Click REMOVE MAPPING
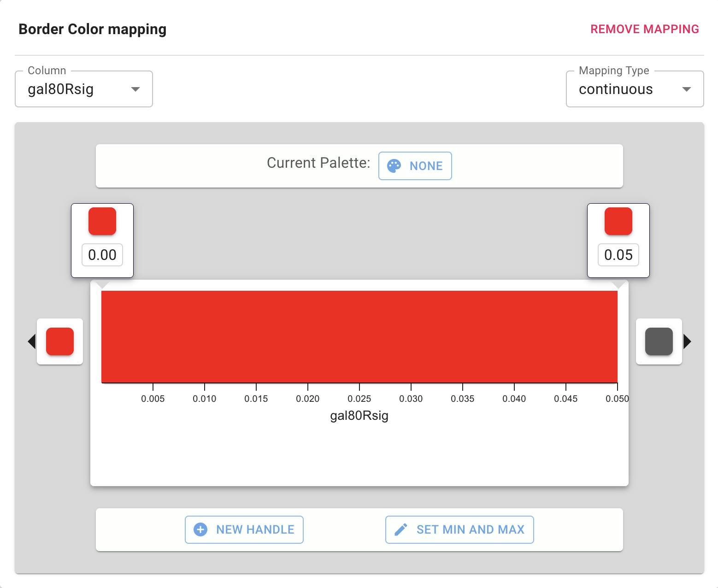718x588 pixels. click(x=644, y=29)
